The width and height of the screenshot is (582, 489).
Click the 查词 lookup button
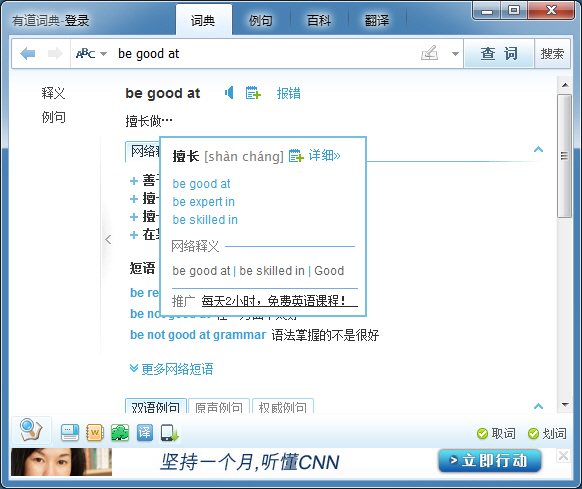pos(499,54)
